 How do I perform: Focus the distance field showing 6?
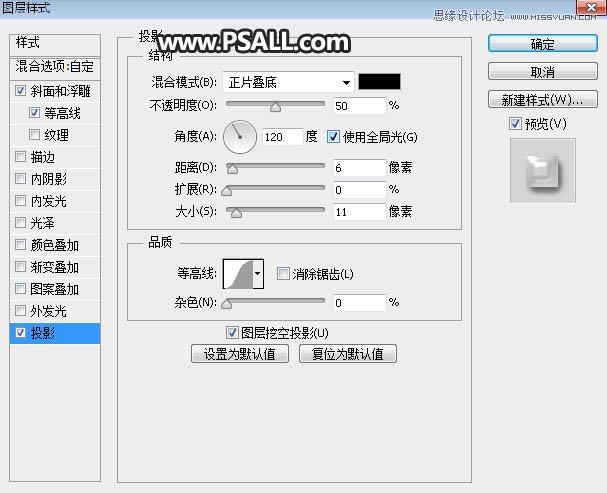(360, 168)
